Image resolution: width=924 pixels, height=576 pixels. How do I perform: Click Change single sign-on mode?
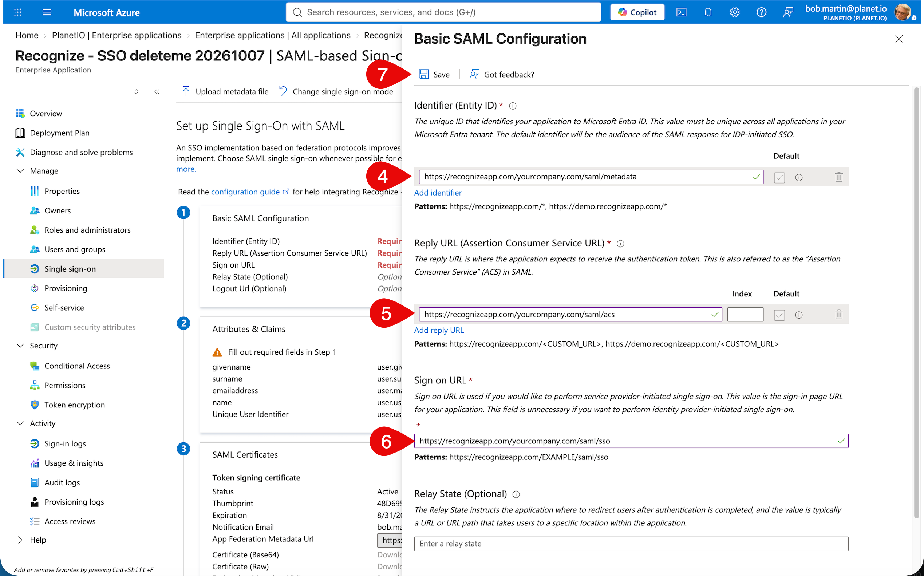(336, 91)
